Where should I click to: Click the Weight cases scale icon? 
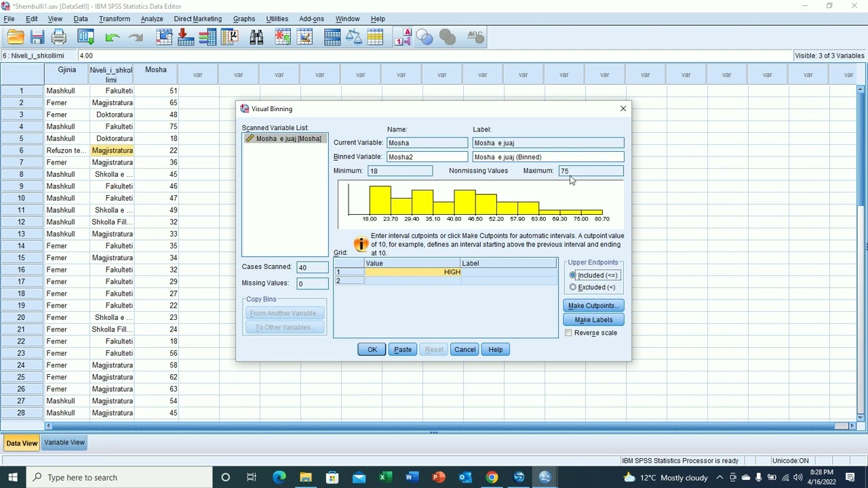(x=354, y=37)
